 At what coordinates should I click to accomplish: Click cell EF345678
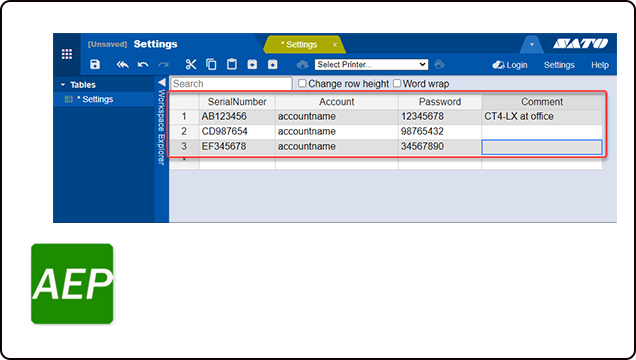237,147
